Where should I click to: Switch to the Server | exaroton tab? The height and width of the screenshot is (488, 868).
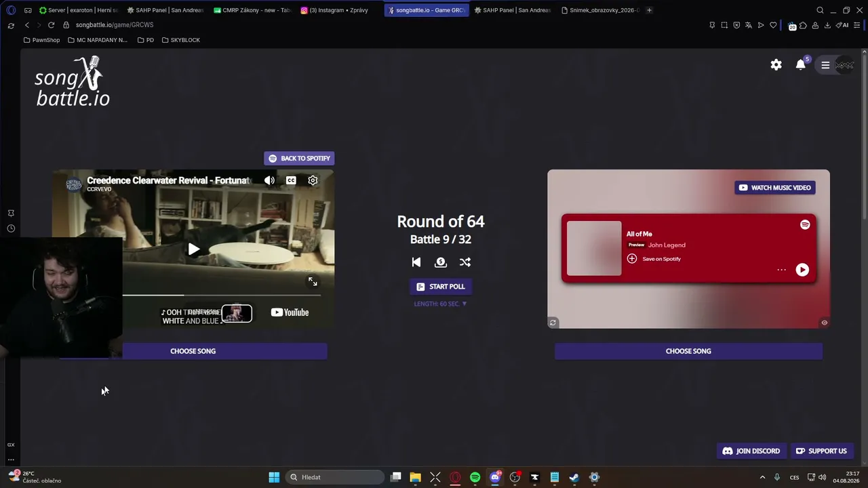pyautogui.click(x=78, y=10)
